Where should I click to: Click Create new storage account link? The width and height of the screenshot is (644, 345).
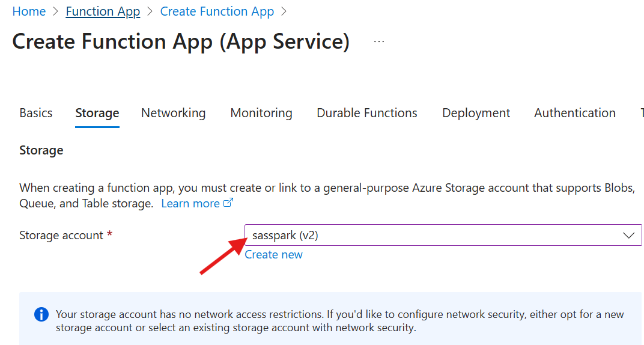coord(273,254)
